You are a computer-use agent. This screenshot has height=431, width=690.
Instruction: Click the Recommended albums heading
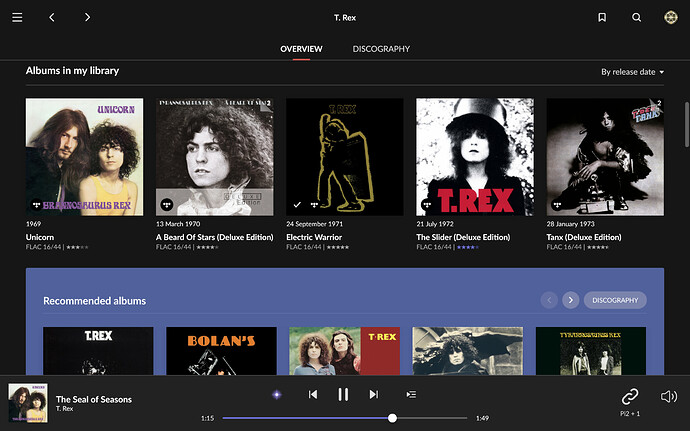tap(95, 301)
